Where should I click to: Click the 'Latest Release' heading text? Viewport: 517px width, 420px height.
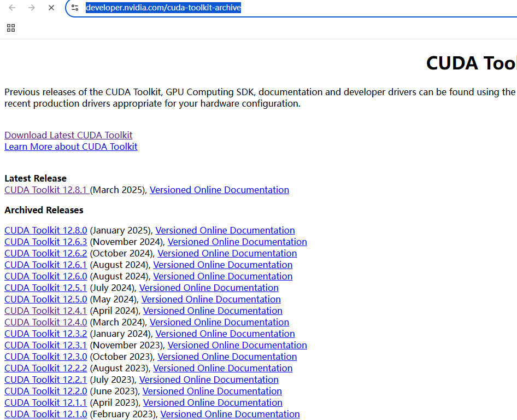[x=36, y=178]
